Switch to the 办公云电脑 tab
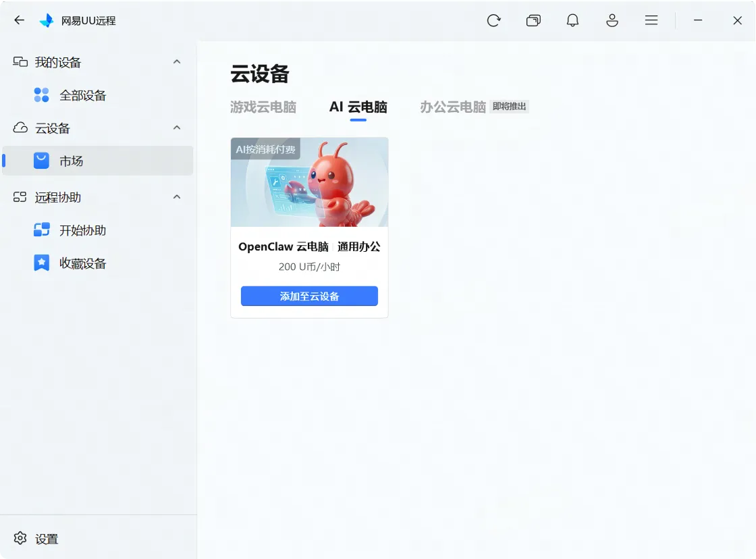 point(453,107)
